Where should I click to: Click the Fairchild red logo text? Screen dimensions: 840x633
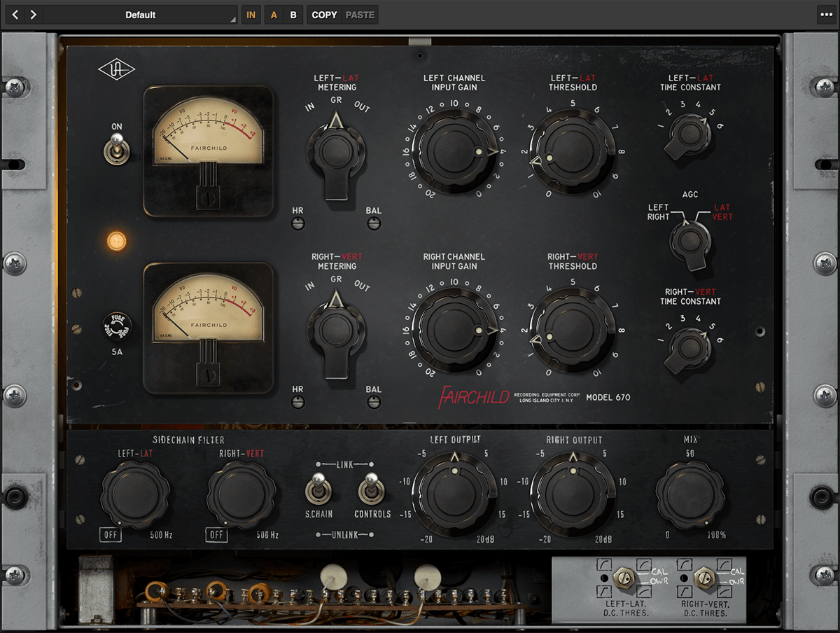pos(474,397)
